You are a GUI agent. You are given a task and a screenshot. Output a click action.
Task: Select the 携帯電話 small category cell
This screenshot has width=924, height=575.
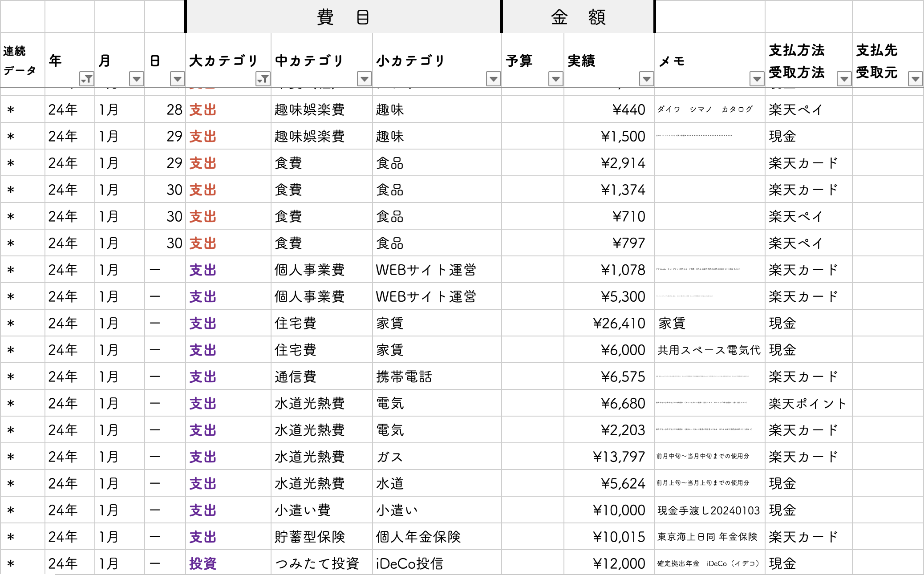(x=437, y=377)
